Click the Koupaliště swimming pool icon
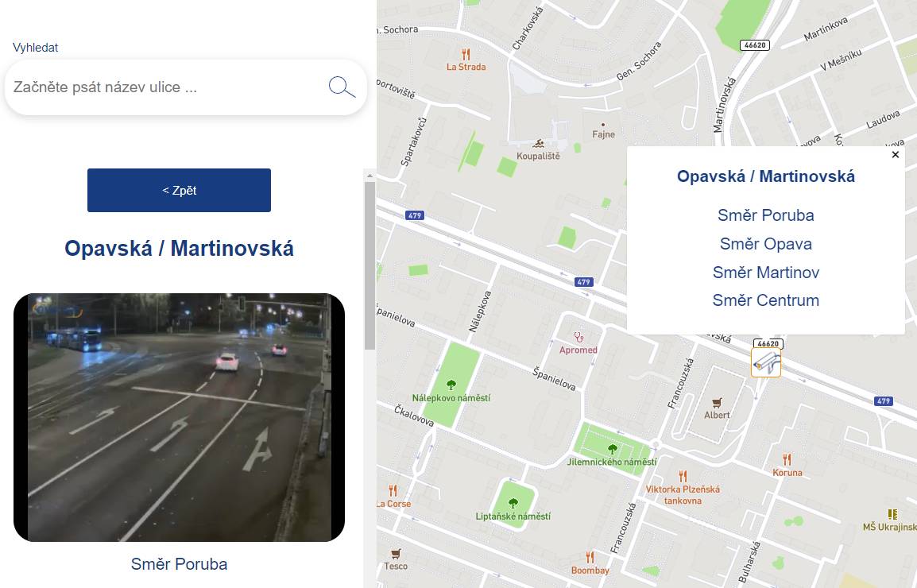The height and width of the screenshot is (588, 917). click(x=539, y=143)
